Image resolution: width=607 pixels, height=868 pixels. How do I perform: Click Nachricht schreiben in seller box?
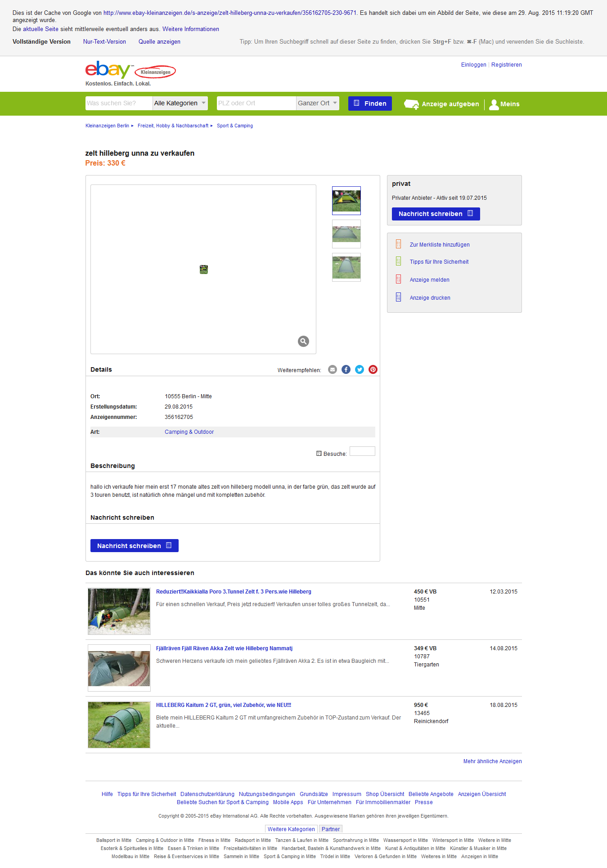(436, 214)
